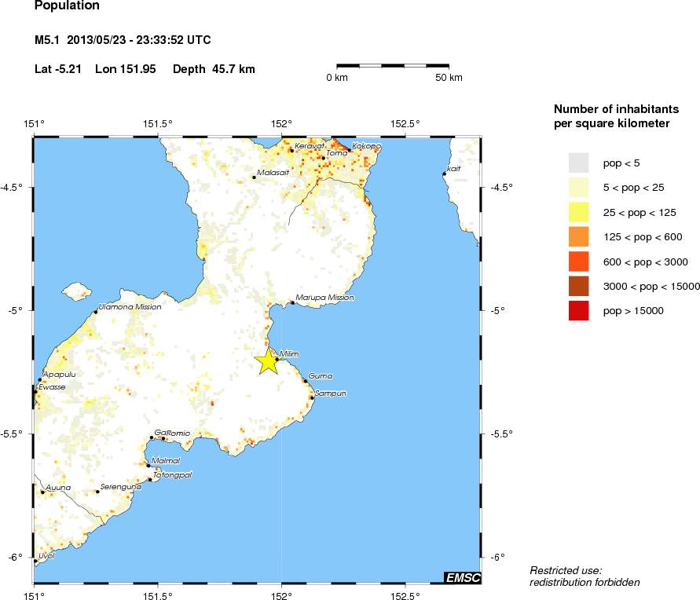Select the 'pop > 15000' red legend swatch
700x600 pixels.
(x=578, y=311)
